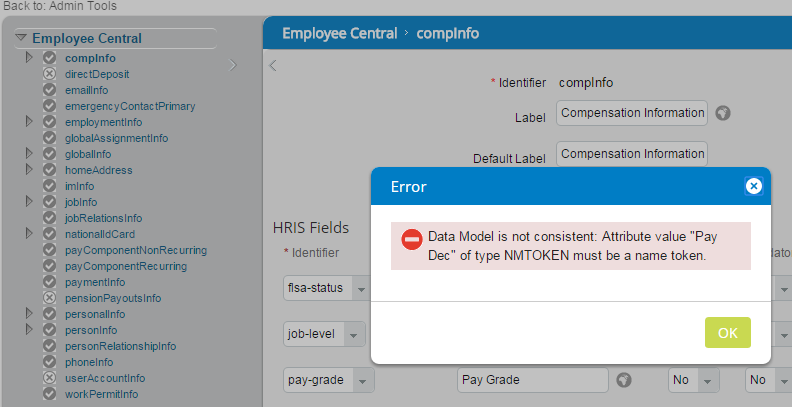Select paymentInfo in the tree
The image size is (792, 407).
pos(95,282)
